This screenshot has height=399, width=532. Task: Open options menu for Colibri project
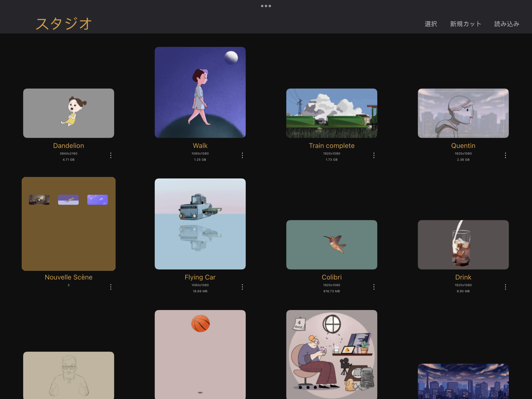(374, 287)
